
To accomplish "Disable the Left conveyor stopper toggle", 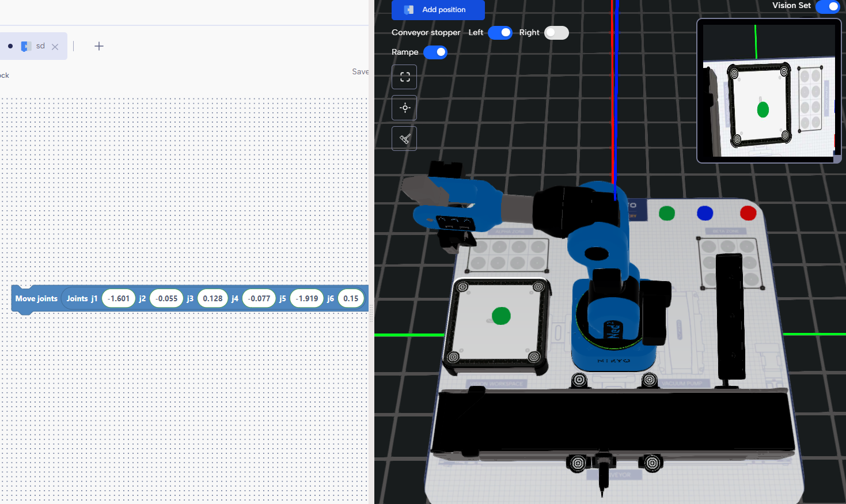I will pos(500,33).
